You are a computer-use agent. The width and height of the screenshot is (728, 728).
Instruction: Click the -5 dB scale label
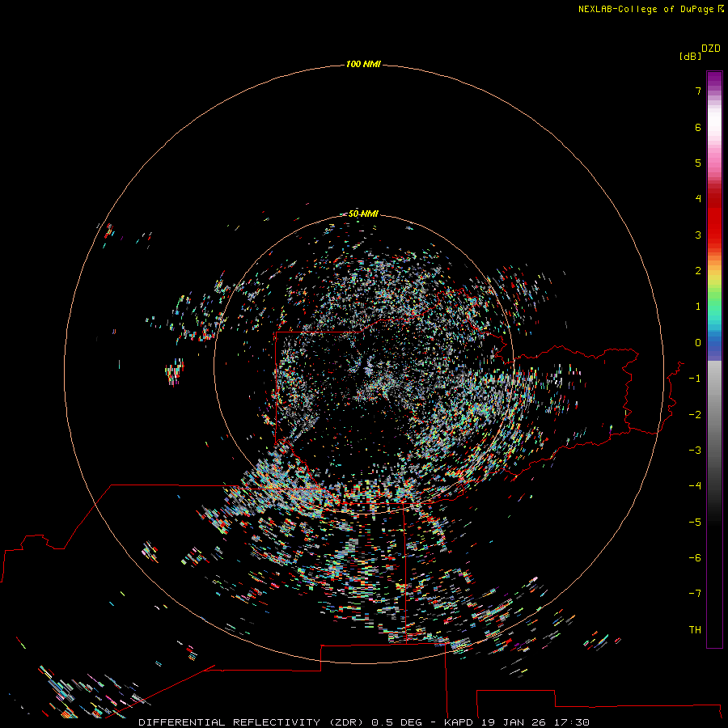tap(695, 522)
